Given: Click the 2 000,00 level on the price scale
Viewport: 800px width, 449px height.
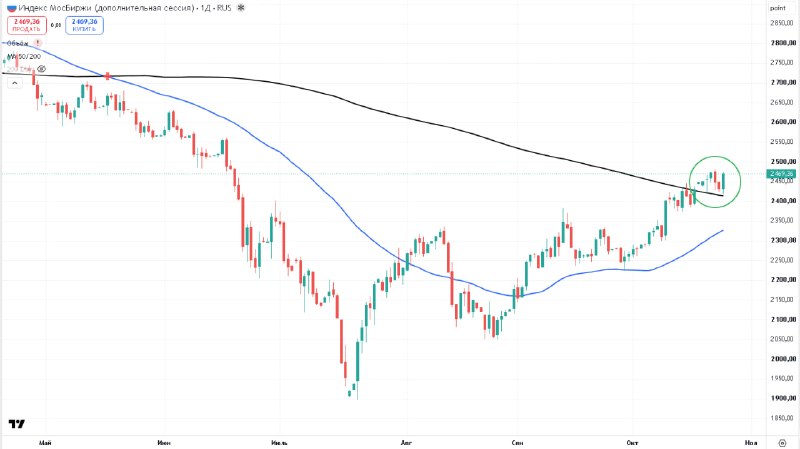Looking at the screenshot, I should point(783,359).
